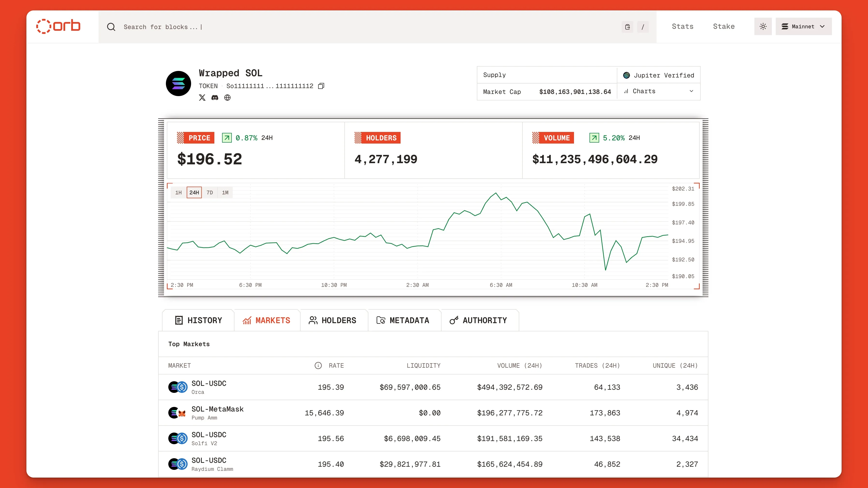Click the Solfi V2 SOL-USDC pair icon
This screenshot has height=488, width=868.
[178, 438]
